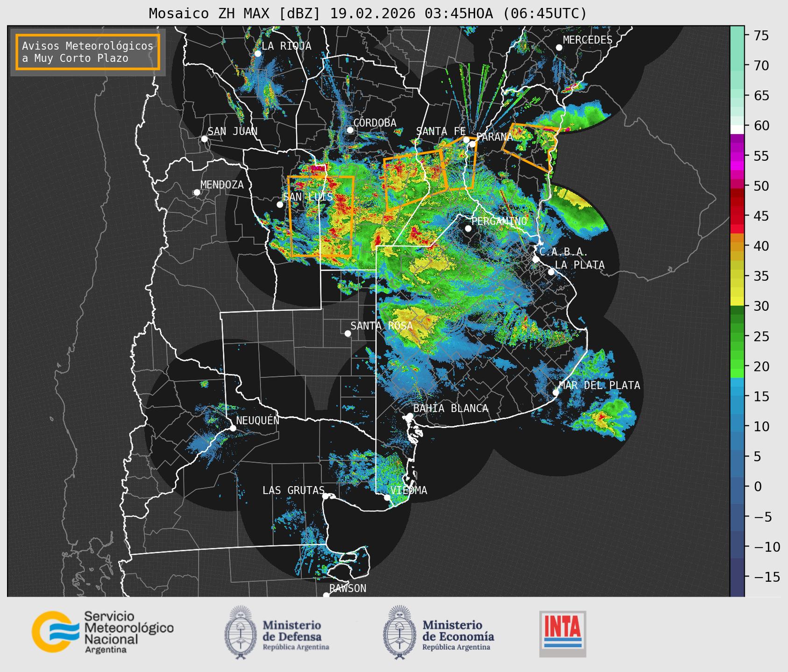Click the CÓRDOBA city label
This screenshot has height=672, width=788.
coord(375,122)
